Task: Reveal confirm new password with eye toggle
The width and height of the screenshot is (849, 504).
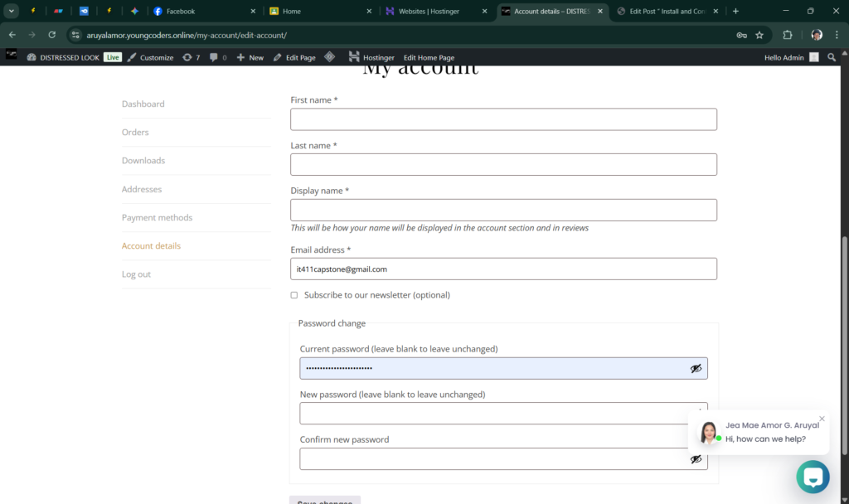Action: (696, 459)
